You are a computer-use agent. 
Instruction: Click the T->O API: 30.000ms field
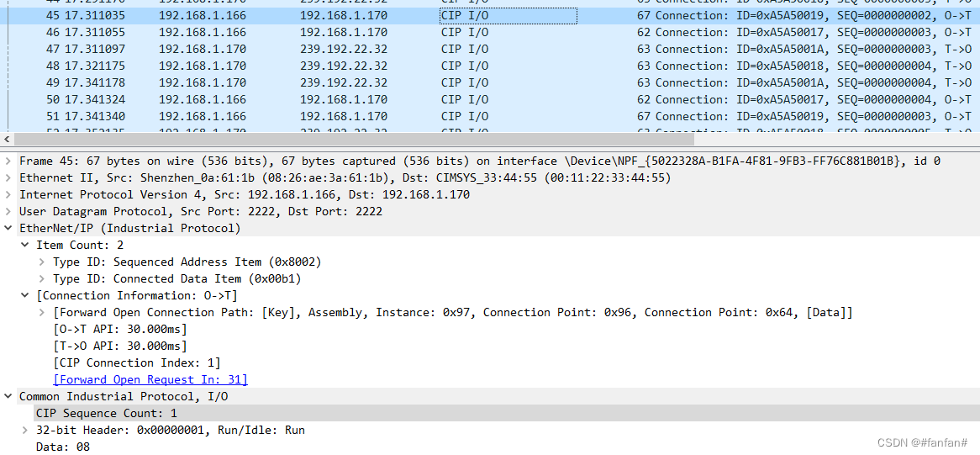120,347
